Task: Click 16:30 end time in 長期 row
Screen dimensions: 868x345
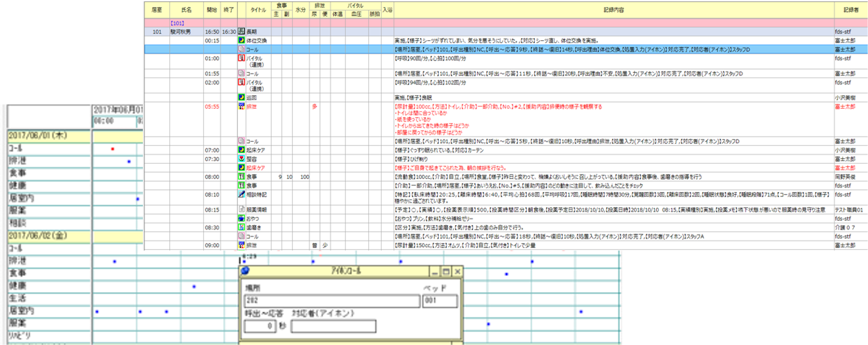Action: click(x=229, y=32)
